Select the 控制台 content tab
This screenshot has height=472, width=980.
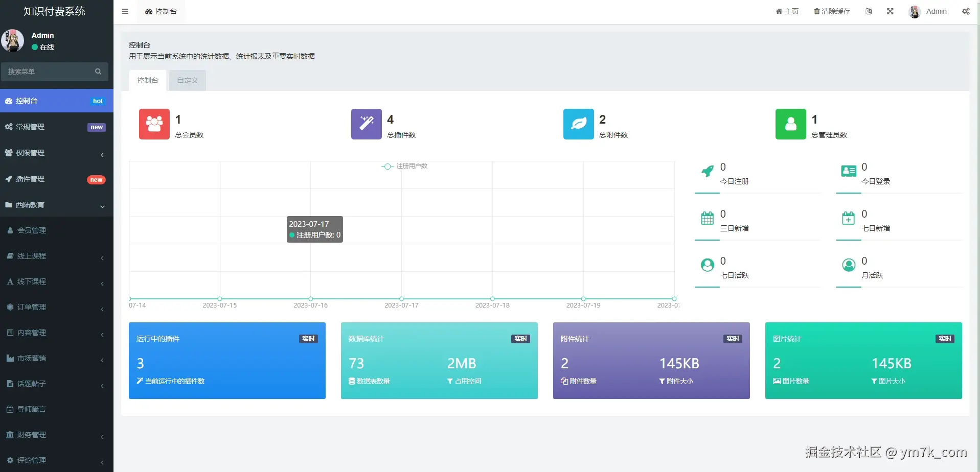pos(148,80)
